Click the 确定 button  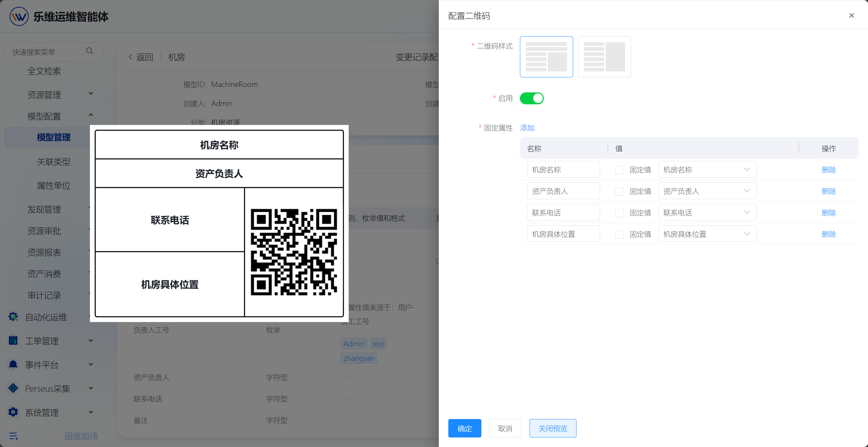(x=465, y=428)
